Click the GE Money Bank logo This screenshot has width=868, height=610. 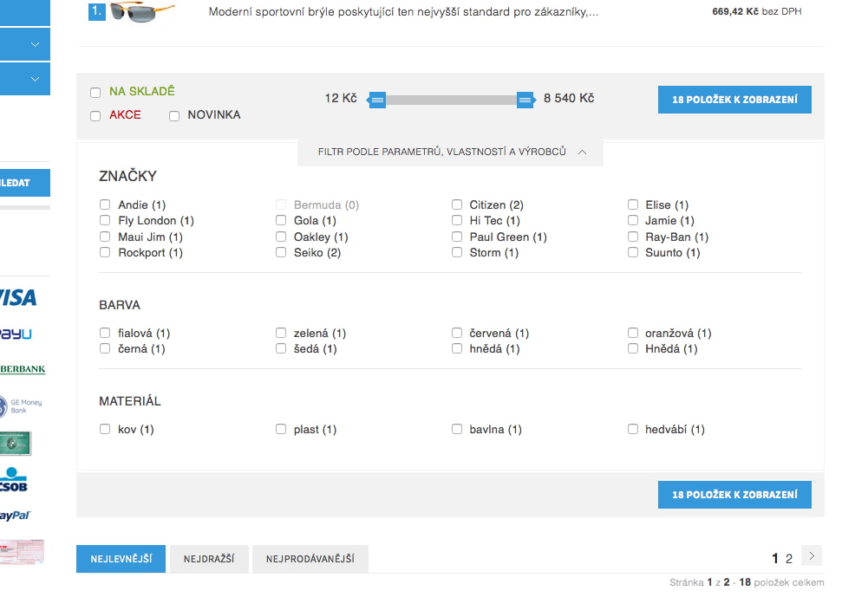pyautogui.click(x=21, y=406)
